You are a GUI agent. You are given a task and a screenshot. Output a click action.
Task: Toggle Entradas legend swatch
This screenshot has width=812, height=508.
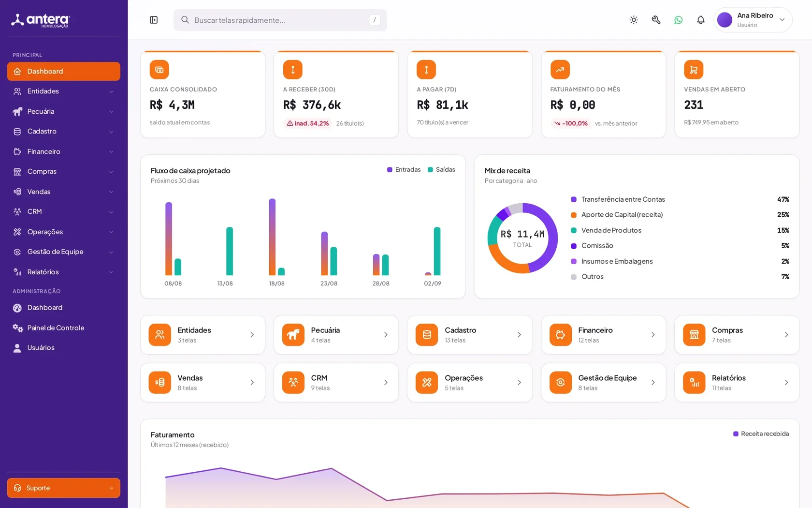[x=390, y=170]
